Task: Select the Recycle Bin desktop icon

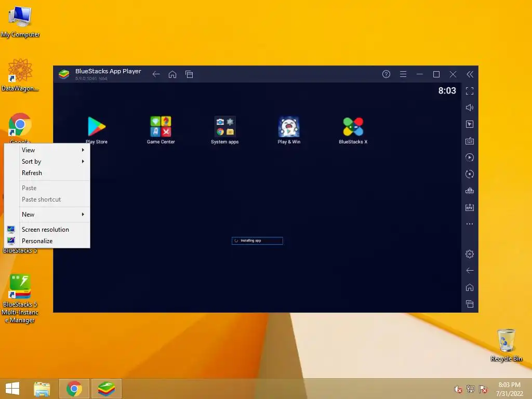Action: click(x=506, y=345)
